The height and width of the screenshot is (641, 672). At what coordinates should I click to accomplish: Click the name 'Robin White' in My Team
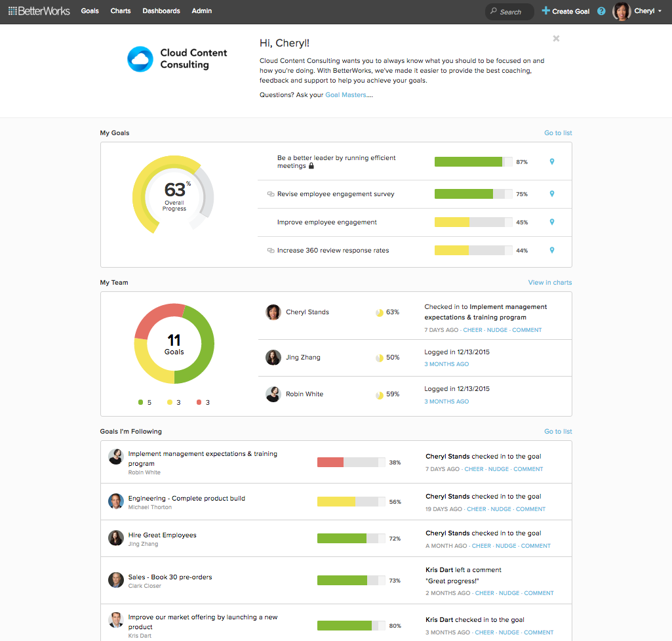tap(304, 394)
